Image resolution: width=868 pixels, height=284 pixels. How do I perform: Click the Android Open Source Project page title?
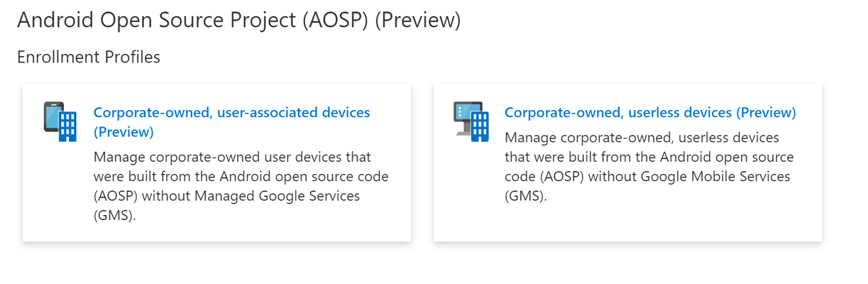pos(239,20)
